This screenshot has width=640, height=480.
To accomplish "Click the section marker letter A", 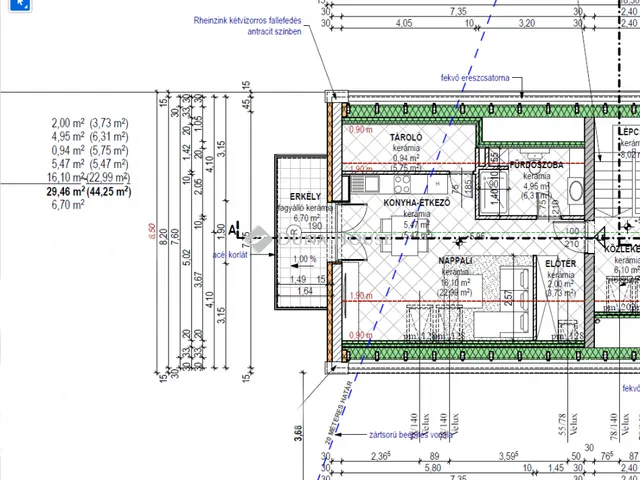I will click(x=234, y=230).
